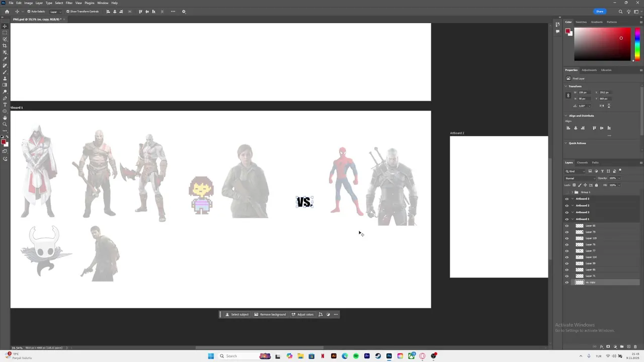This screenshot has width=644, height=362.
Task: Select the Hand tool
Action: [x=5, y=118]
